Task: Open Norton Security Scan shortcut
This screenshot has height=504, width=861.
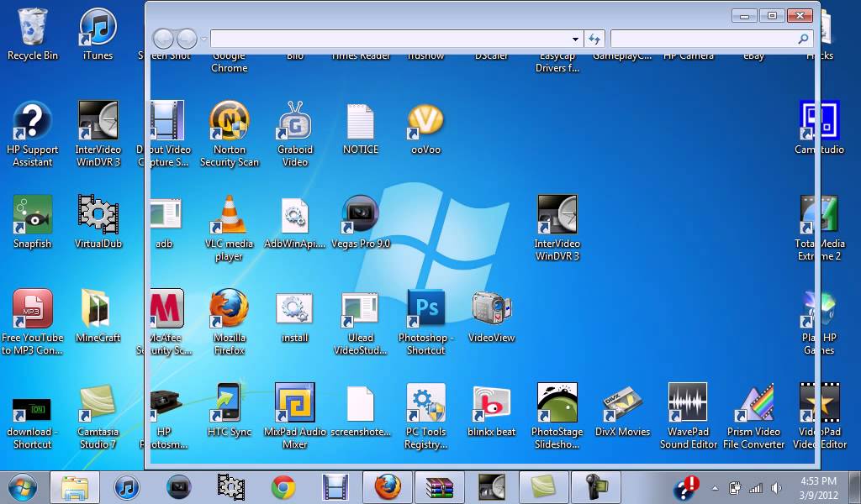Action: point(230,134)
